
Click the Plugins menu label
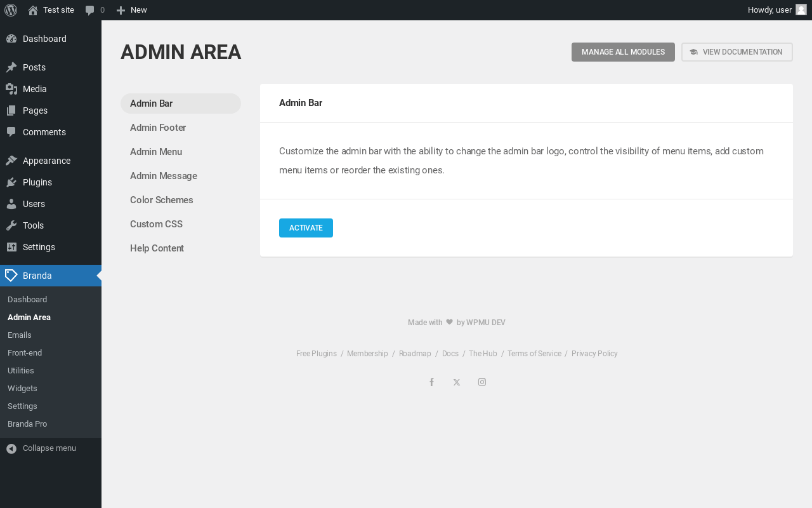click(x=37, y=182)
